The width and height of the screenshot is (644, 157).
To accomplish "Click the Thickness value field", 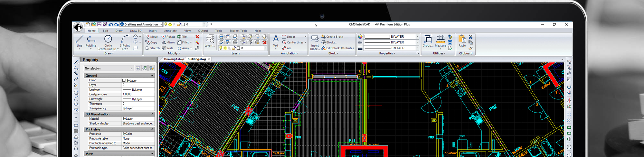I will [138, 104].
